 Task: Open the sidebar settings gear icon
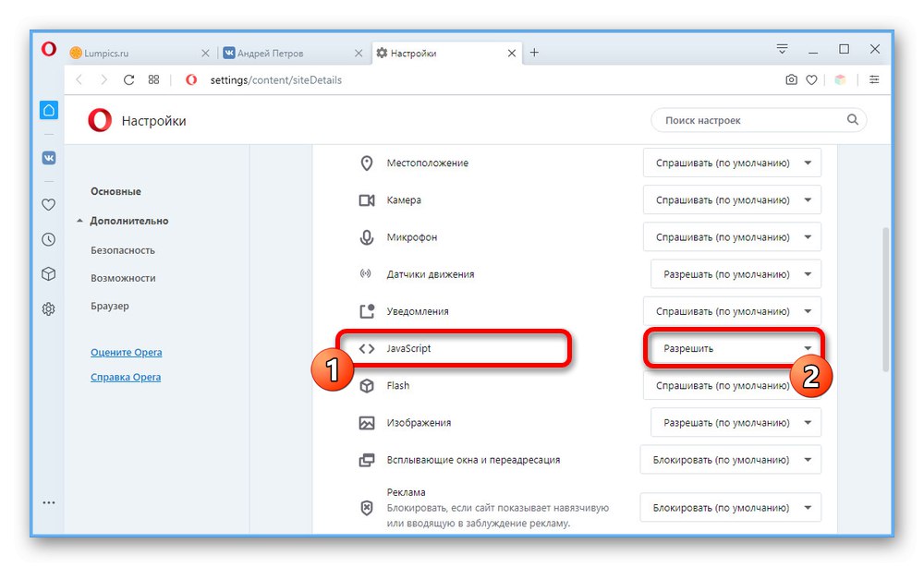[x=49, y=309]
